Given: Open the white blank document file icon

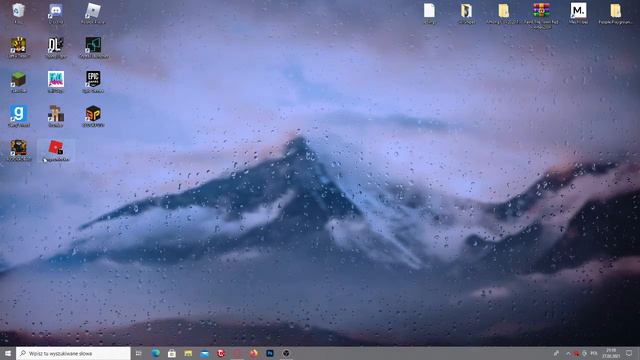Looking at the screenshot, I should tap(429, 11).
